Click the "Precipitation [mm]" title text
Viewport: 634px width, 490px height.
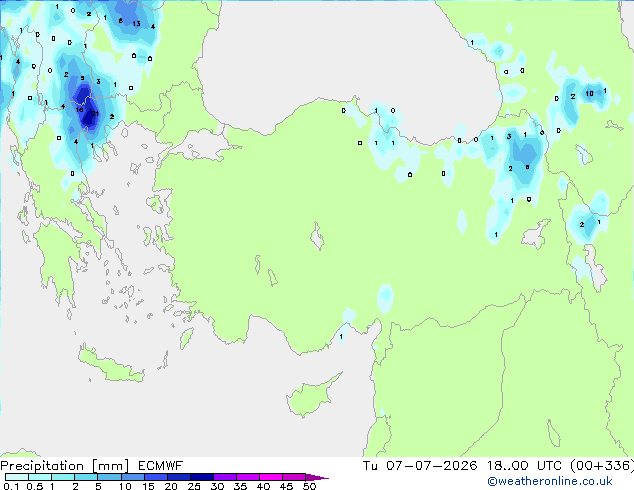[64, 466]
